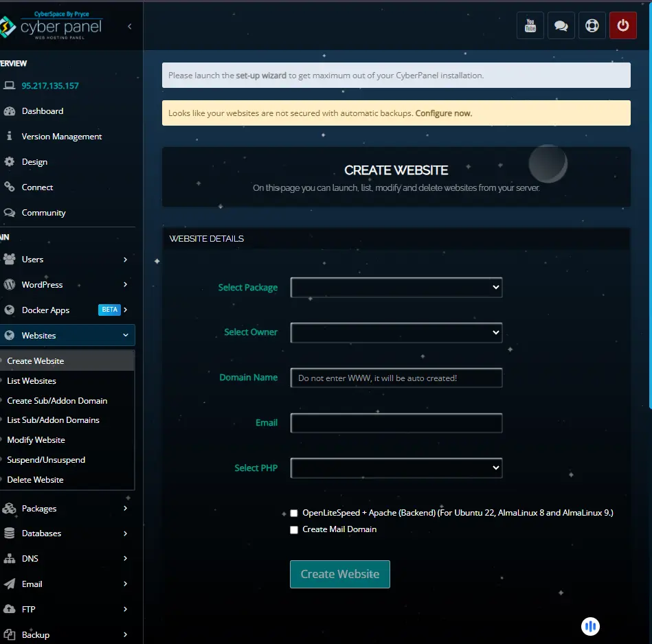Click the Databases stack icon
The image size is (652, 644).
pos(9,533)
